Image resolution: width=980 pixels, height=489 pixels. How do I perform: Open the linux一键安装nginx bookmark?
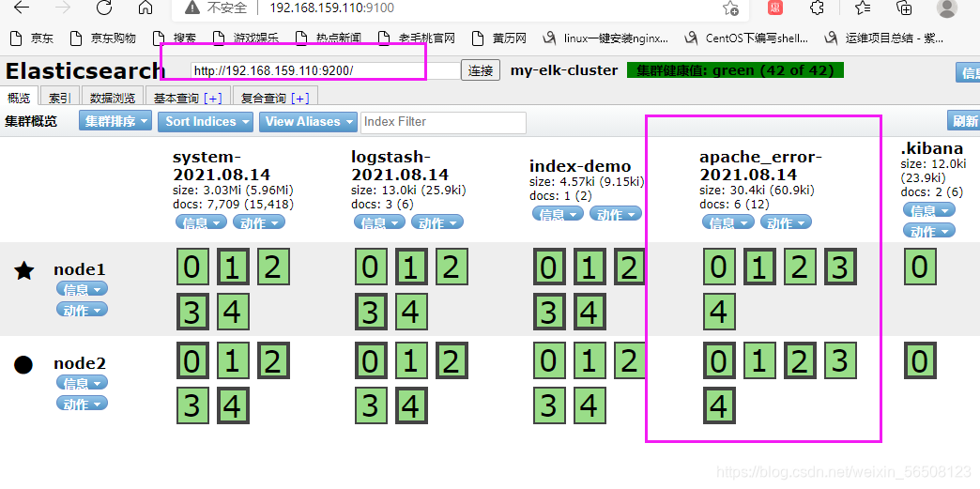605,38
